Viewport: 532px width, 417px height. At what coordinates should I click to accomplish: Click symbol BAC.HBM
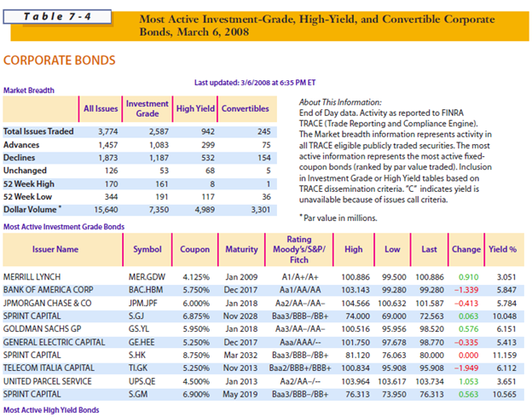click(146, 290)
